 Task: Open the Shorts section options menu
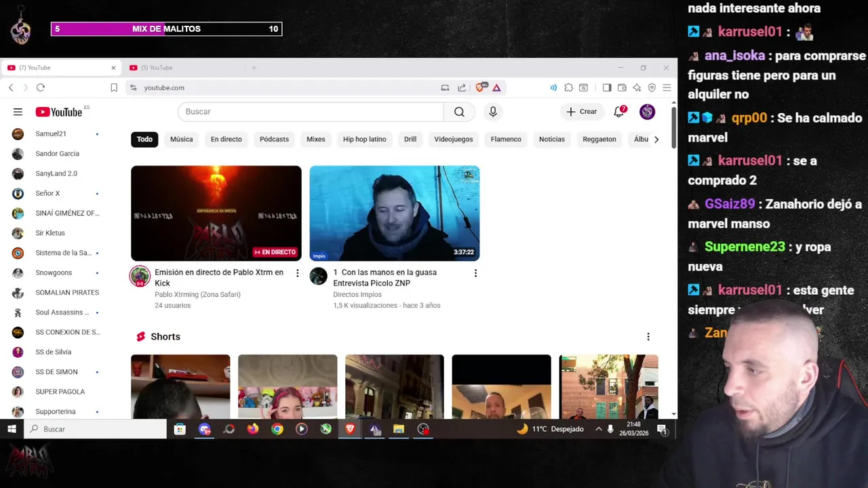pyautogui.click(x=648, y=337)
